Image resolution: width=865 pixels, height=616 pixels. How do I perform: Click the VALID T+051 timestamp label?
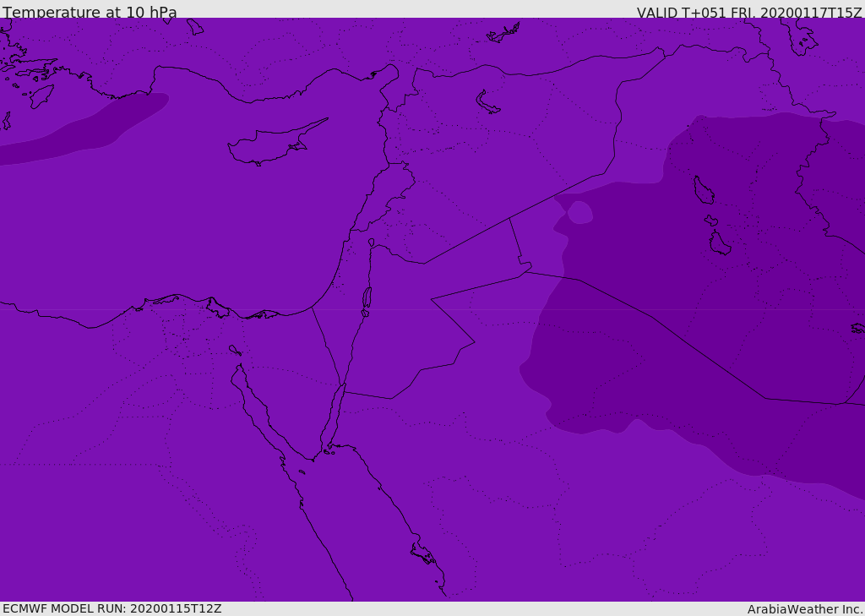click(x=748, y=12)
